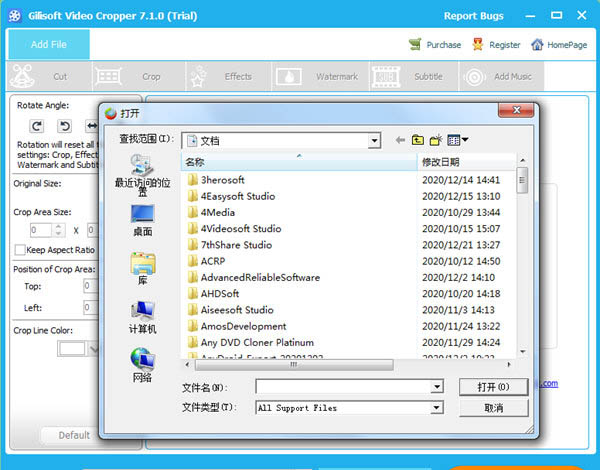The image size is (600, 470).
Task: Toggle Keep Aspect Ratio checkbox
Action: pos(20,250)
